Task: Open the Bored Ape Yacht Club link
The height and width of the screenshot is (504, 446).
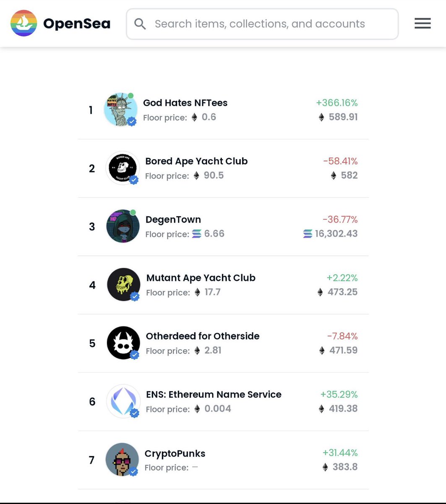Action: (196, 161)
